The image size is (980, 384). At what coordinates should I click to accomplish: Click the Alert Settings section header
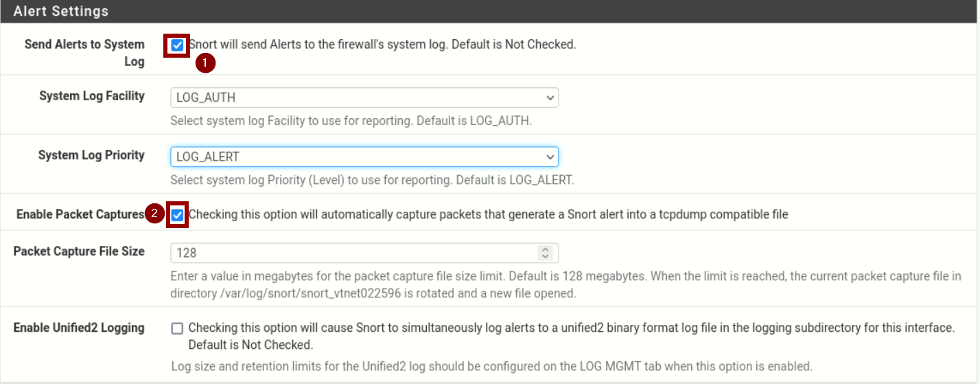tap(61, 12)
